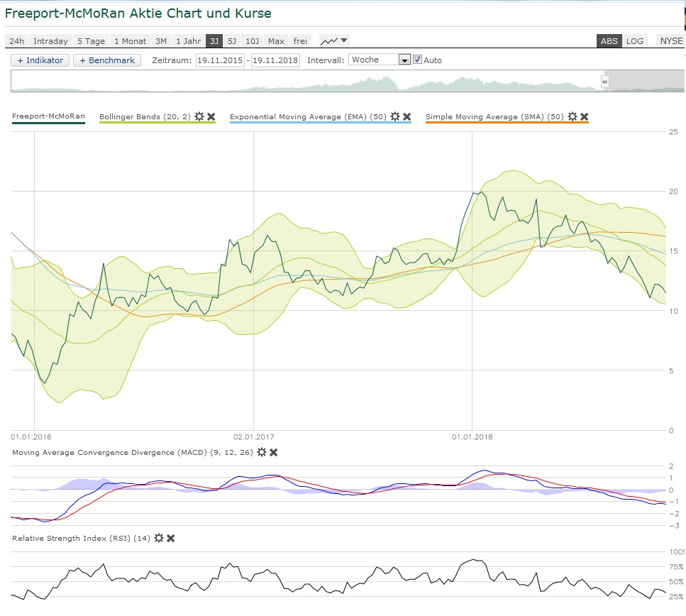686x616 pixels.
Task: Remove the Exponential Moving Average indicator
Action: [407, 116]
